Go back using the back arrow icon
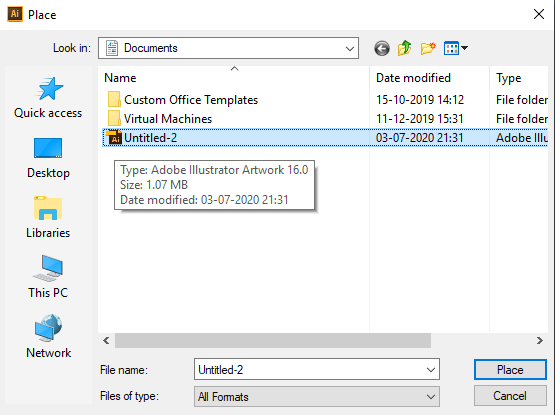The image size is (555, 415). pos(382,48)
